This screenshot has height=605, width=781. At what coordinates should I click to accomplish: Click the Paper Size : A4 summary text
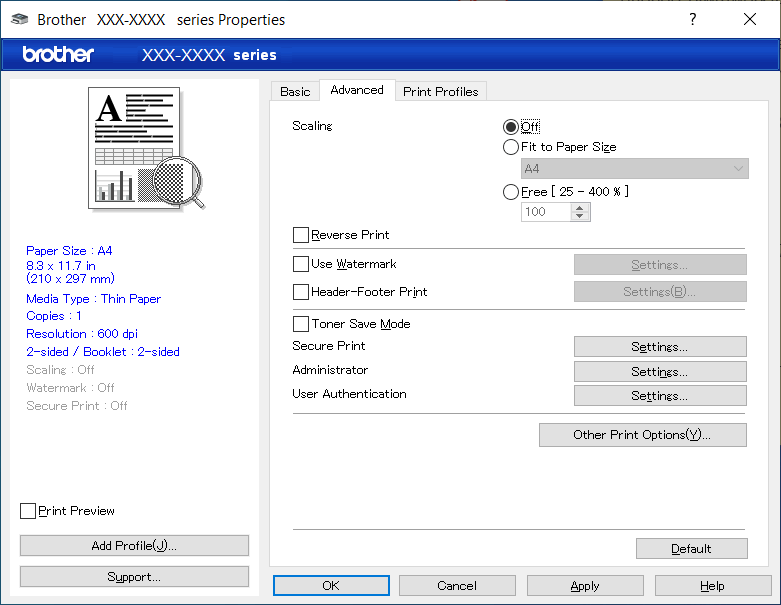[69, 250]
